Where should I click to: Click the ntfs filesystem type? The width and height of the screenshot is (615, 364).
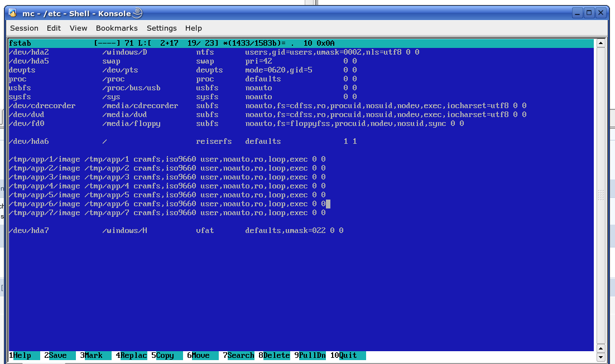point(205,52)
